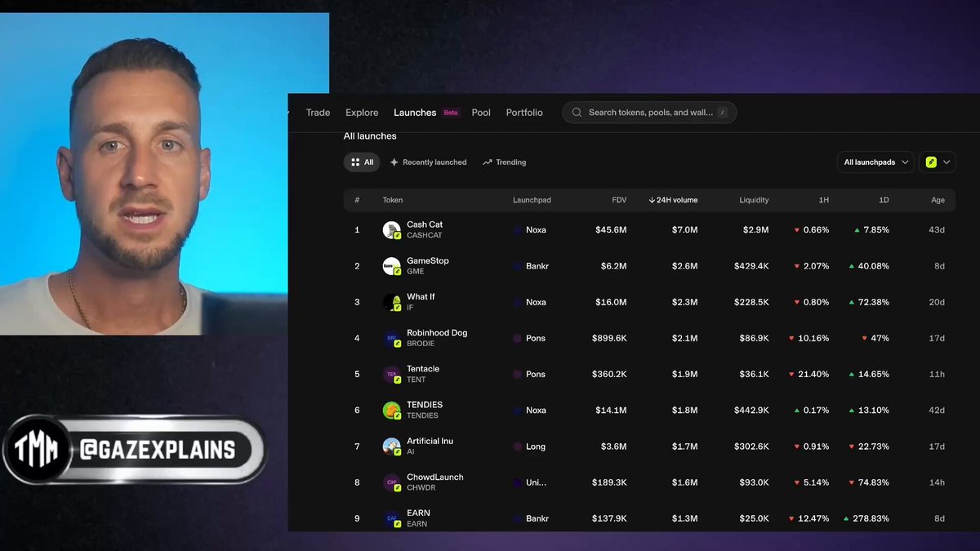Click the Cash Cat token icon

coord(392,230)
